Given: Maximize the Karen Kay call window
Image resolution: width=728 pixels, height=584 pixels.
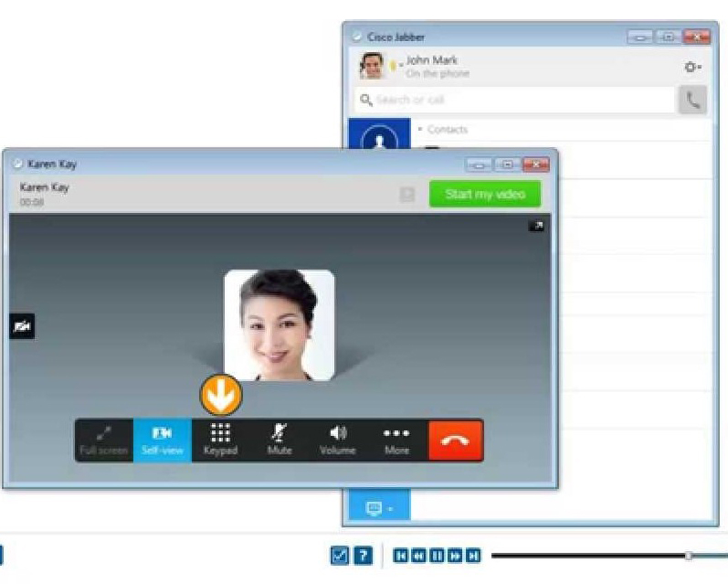Looking at the screenshot, I should 508,165.
